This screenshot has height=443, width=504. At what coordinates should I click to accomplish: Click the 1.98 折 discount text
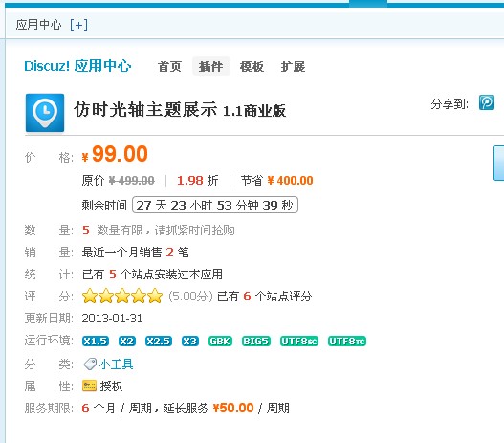[x=197, y=180]
